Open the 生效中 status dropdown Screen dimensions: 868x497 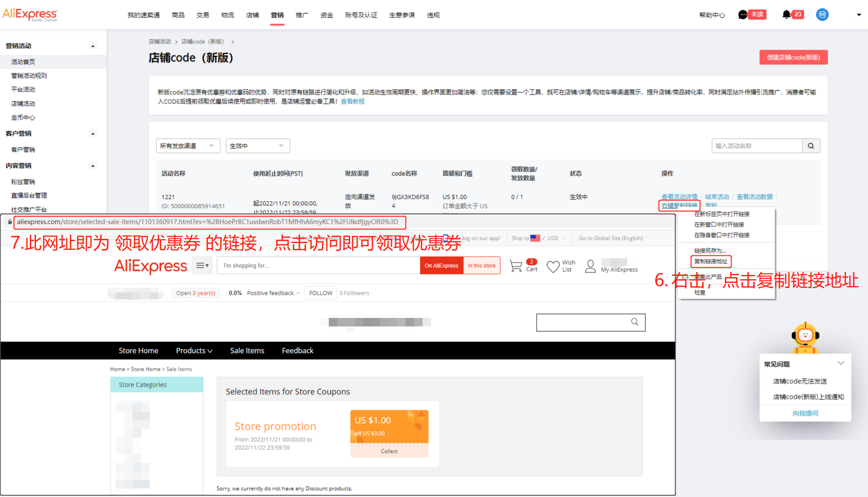click(258, 146)
